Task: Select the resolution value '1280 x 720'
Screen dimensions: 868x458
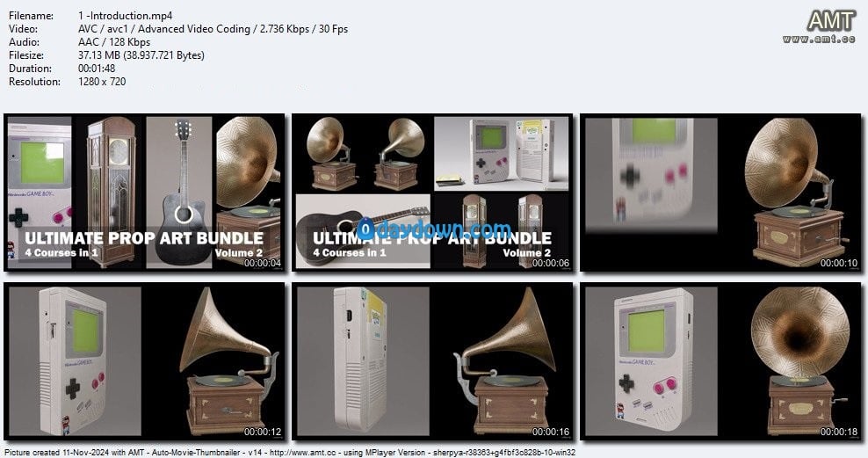Action: [x=102, y=82]
